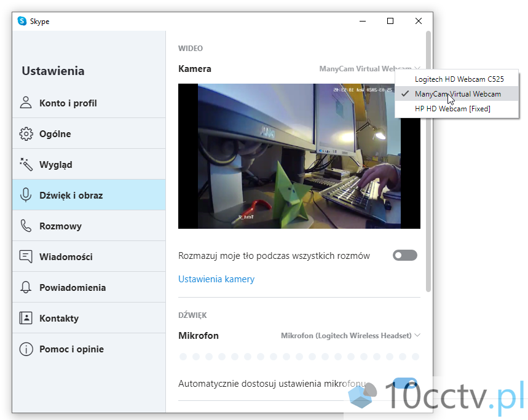528x420 pixels.
Task: Open Powiadomienia settings section
Action: [89, 287]
